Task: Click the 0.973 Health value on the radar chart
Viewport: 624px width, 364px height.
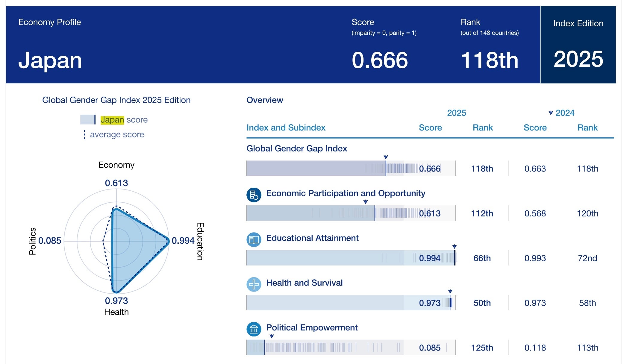Action: coord(116,301)
